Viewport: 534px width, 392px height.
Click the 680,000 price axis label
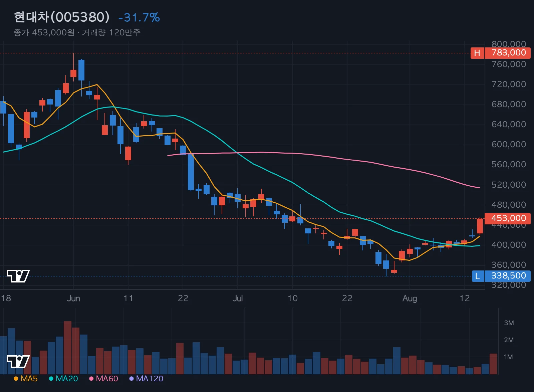(x=509, y=104)
